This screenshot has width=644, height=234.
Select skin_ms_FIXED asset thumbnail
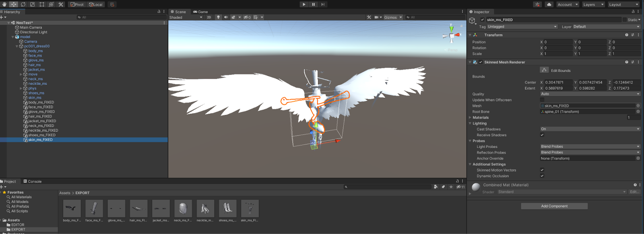point(250,209)
